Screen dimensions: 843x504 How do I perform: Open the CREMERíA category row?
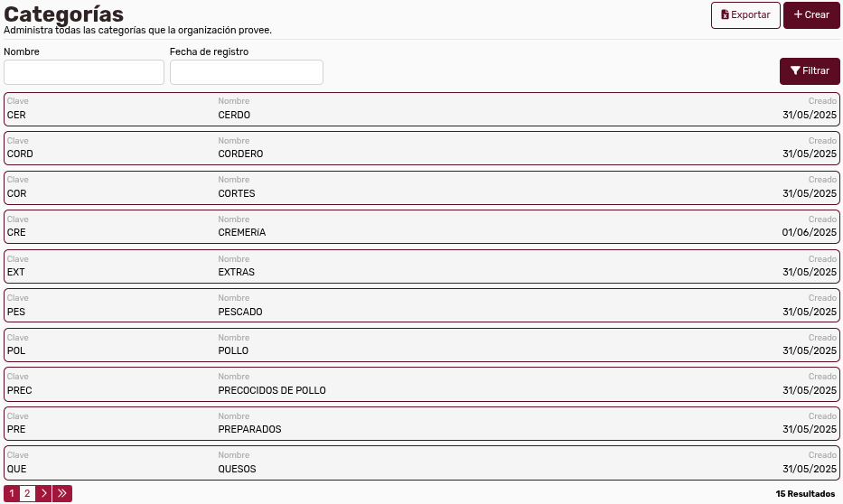(x=421, y=227)
